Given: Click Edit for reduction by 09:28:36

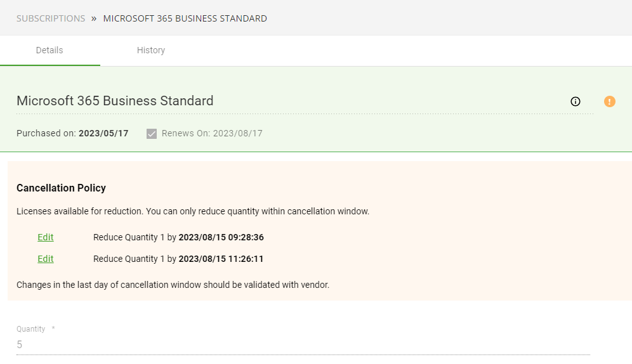Looking at the screenshot, I should [46, 237].
